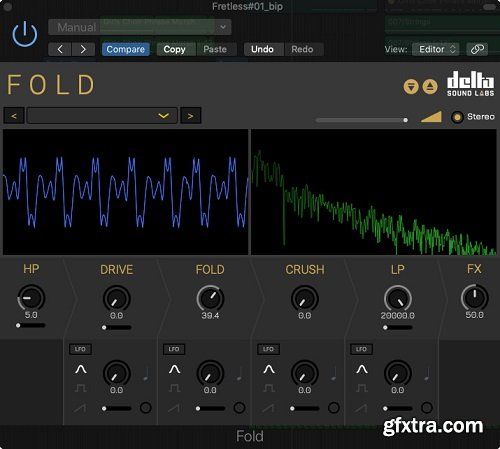Select sine wave shape for DRIVE LFO
The height and width of the screenshot is (449, 500).
coord(81,369)
